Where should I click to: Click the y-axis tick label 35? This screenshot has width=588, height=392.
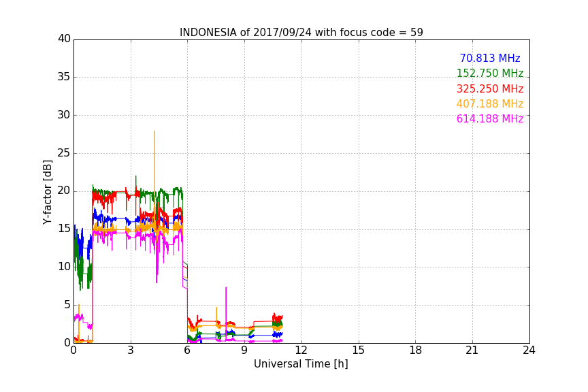coord(64,77)
